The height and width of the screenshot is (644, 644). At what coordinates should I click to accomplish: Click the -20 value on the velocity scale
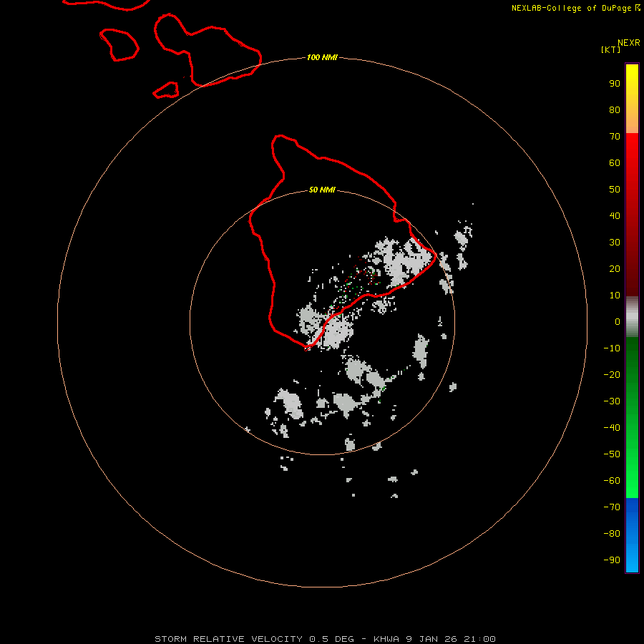pos(612,374)
